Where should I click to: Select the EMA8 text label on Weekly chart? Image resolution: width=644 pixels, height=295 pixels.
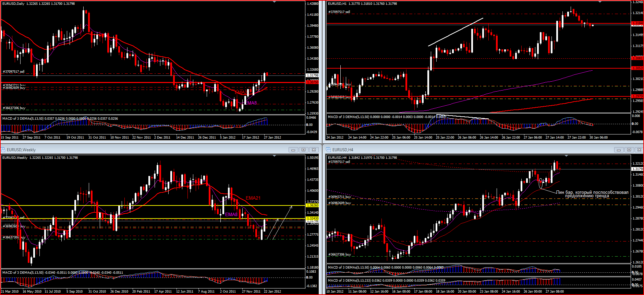pos(231,214)
